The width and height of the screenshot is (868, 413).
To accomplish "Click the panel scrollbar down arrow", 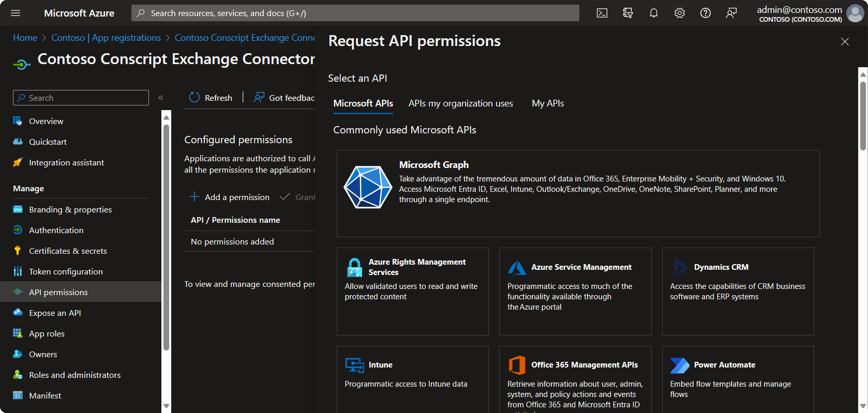I will pyautogui.click(x=863, y=406).
